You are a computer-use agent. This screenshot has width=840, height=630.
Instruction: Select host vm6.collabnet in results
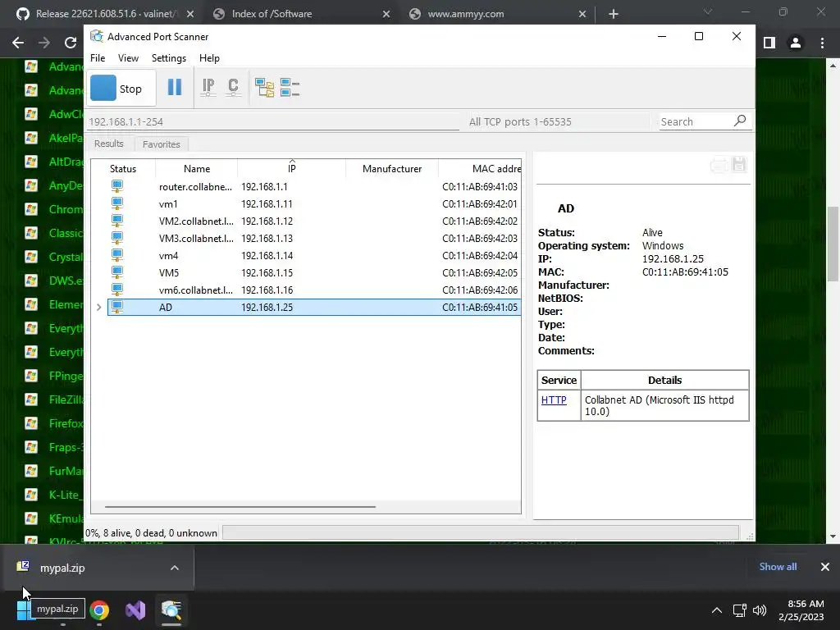314,290
